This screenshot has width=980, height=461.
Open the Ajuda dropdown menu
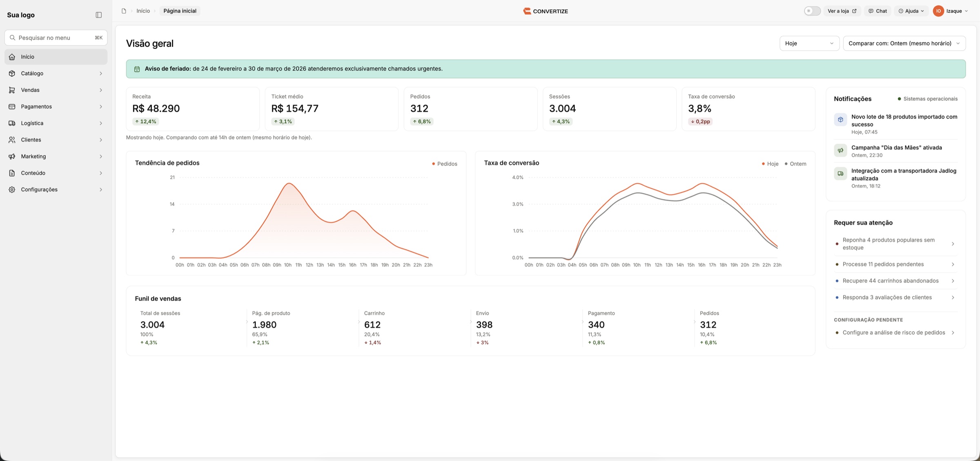coord(911,11)
